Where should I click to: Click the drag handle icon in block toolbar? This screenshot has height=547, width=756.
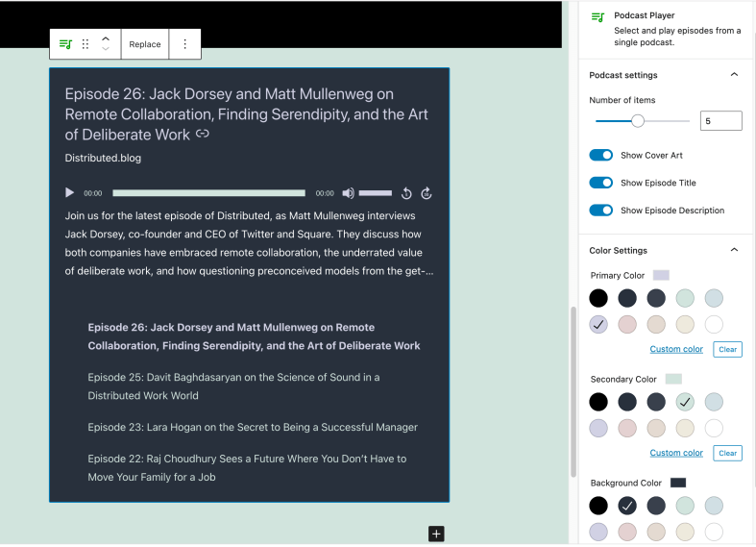[85, 44]
